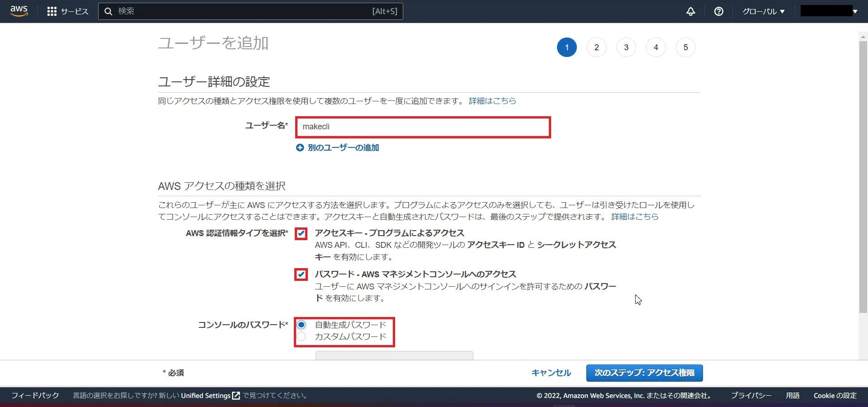The image size is (868, 407).
Task: Click the コンソールのパスワード* label
Action: click(243, 325)
